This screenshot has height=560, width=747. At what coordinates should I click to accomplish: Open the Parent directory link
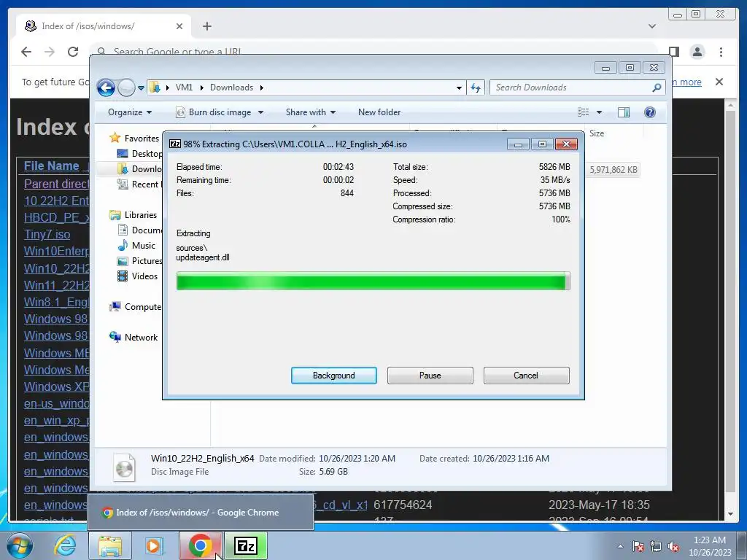pyautogui.click(x=56, y=184)
